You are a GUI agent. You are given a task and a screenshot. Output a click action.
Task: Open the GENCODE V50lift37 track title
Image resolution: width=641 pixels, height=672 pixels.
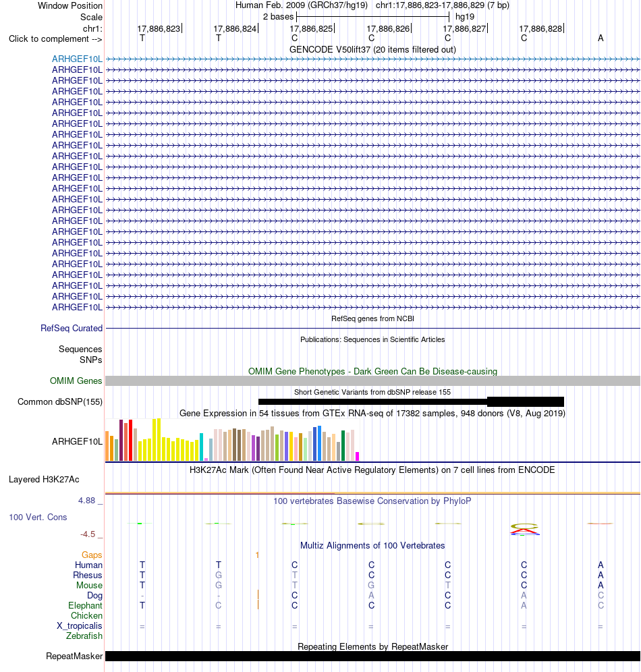coord(372,49)
